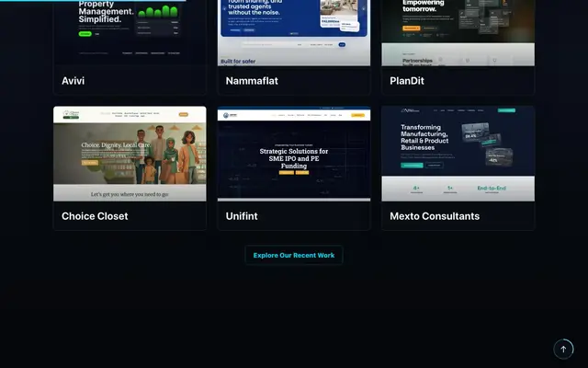Open the Unifint project thumbnail

click(294, 154)
